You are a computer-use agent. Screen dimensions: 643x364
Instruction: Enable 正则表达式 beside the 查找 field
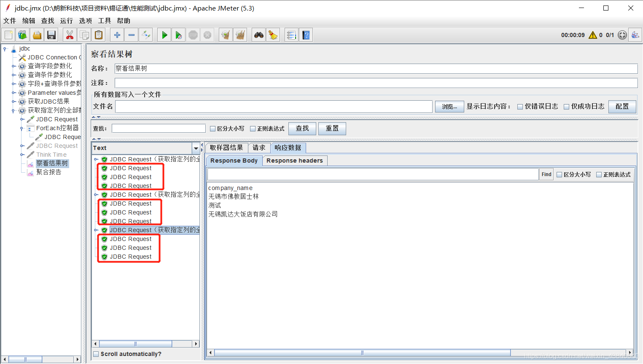click(x=253, y=128)
